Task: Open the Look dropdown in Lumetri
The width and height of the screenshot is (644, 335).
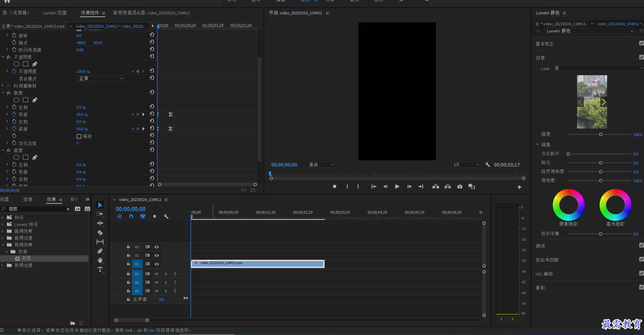Action: (598, 68)
